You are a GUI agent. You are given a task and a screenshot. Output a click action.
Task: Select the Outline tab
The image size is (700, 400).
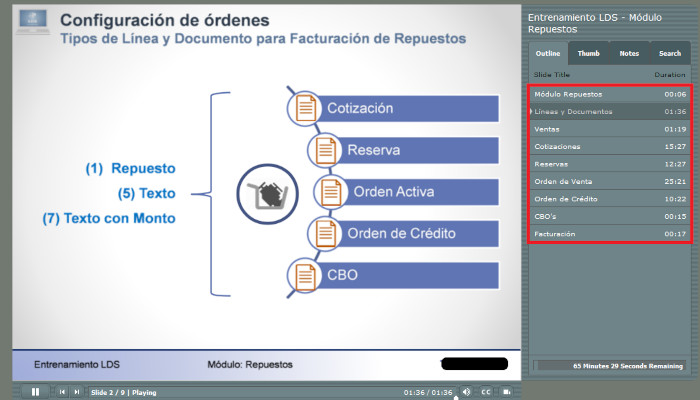[548, 53]
